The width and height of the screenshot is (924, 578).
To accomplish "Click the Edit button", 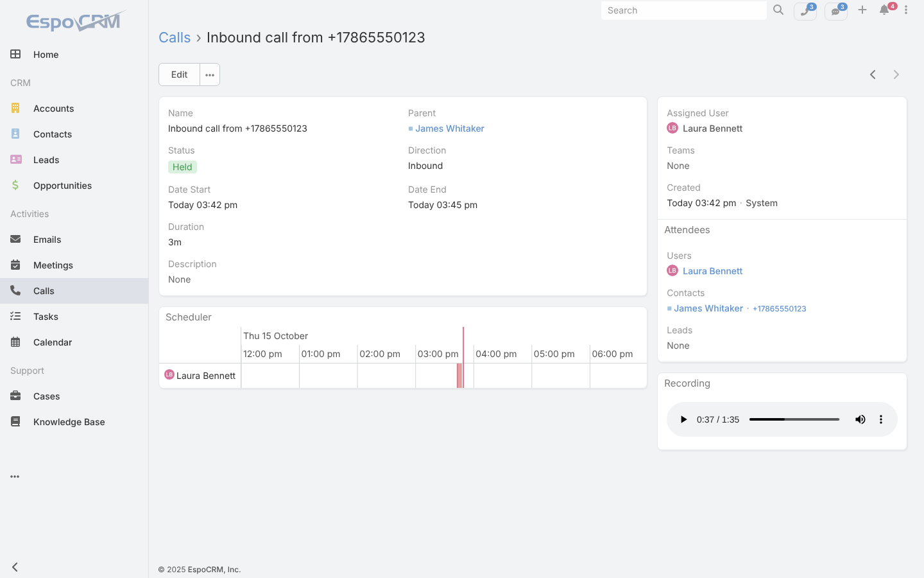I will (179, 74).
